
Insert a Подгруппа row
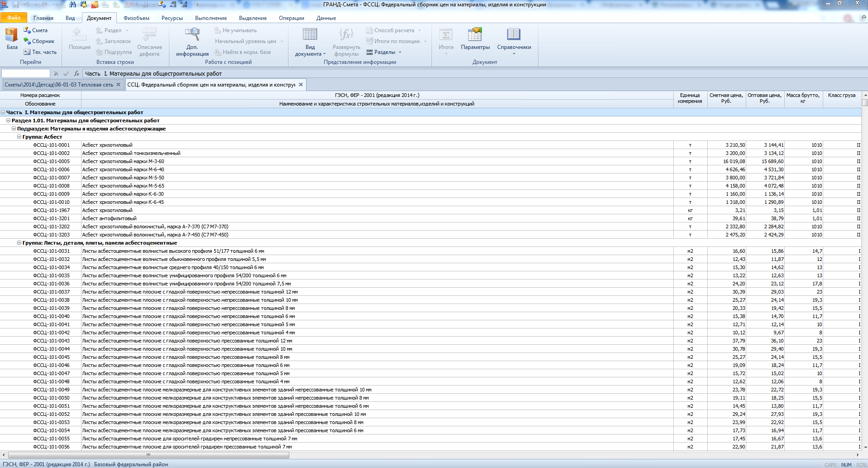coord(114,52)
